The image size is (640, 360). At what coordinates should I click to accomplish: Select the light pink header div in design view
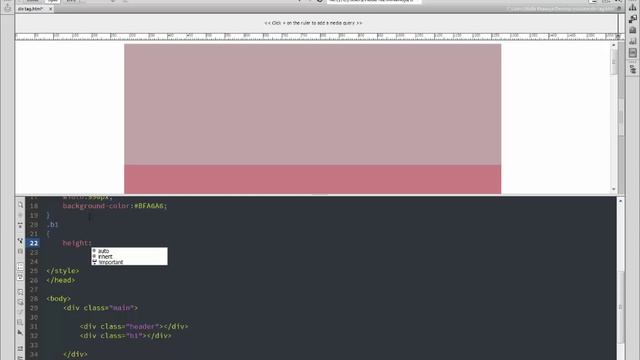[313, 104]
